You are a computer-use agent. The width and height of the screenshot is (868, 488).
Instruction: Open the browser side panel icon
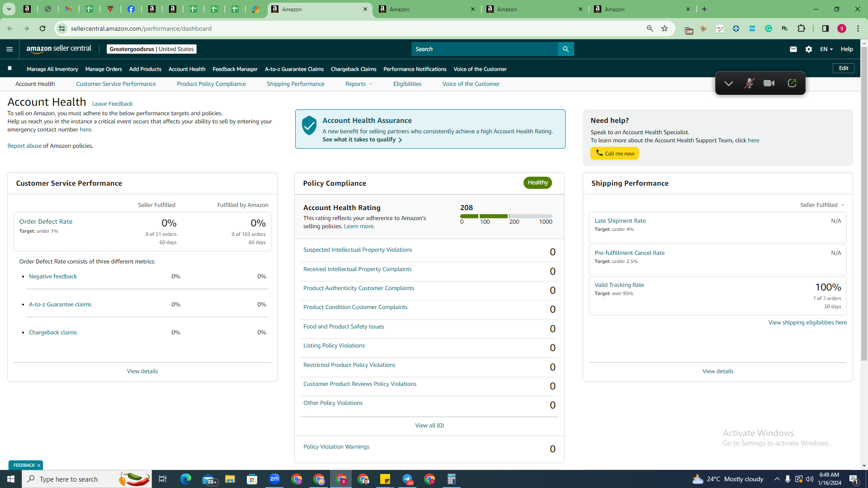825,28
